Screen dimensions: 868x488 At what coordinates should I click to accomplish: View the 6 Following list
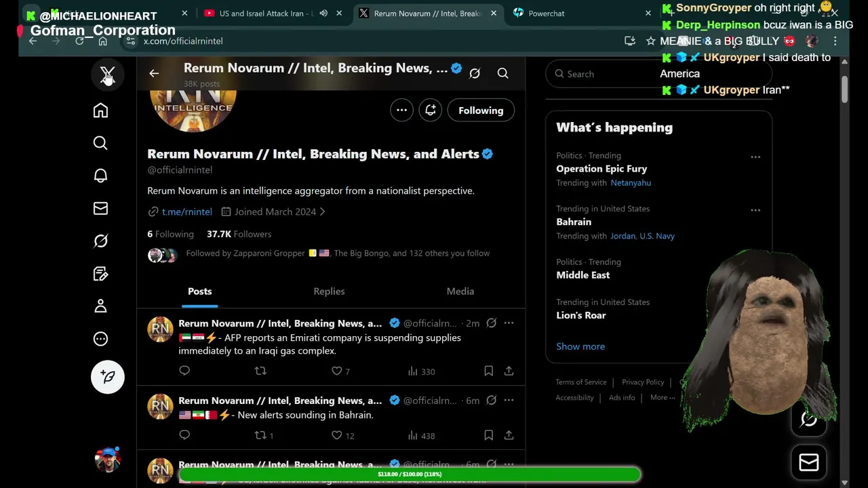click(x=170, y=234)
